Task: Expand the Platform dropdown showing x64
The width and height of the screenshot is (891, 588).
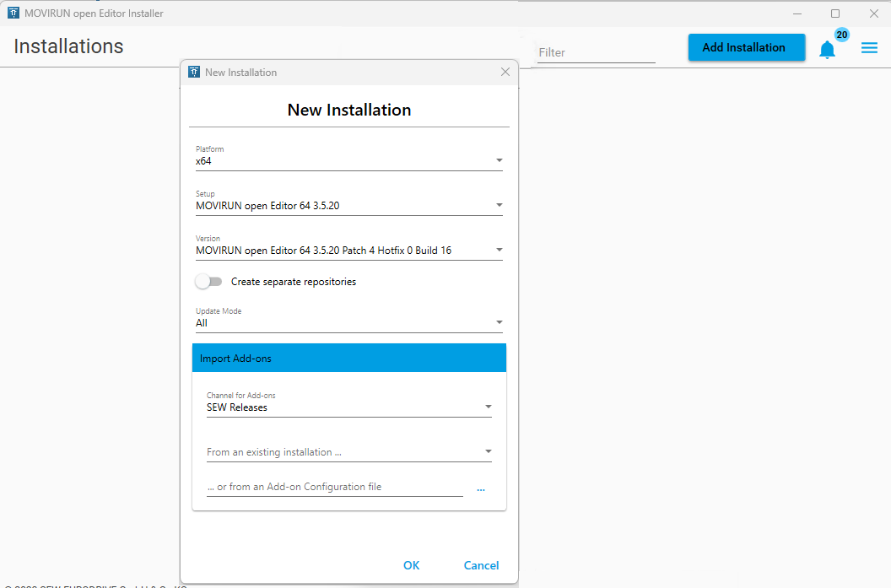Action: [348, 160]
